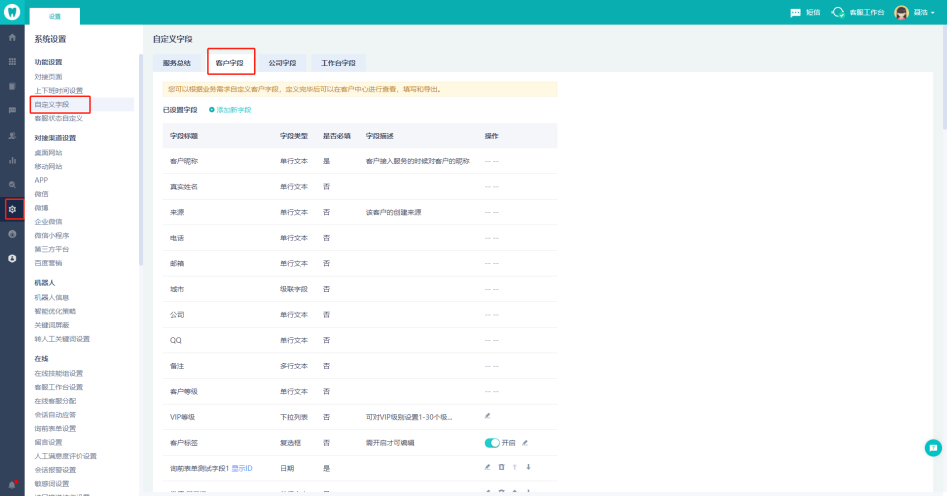Edit the 询前表单测试字段1 row with pencil
This screenshot has height=496, width=947.
[487, 467]
